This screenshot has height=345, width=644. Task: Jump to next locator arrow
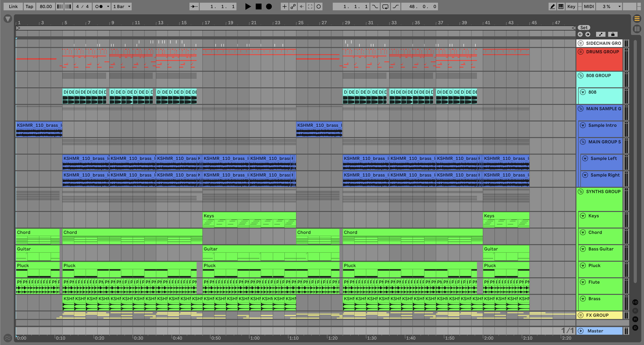[588, 34]
